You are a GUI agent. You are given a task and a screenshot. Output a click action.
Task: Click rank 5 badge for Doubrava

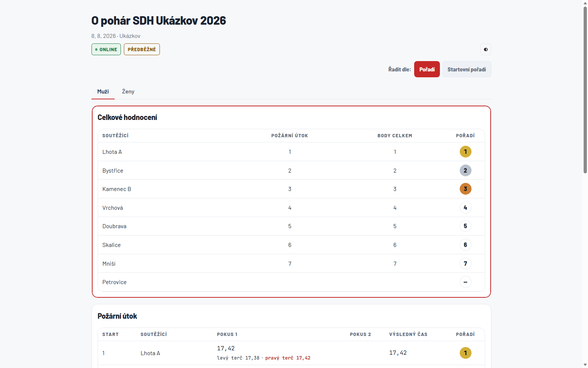click(x=465, y=226)
